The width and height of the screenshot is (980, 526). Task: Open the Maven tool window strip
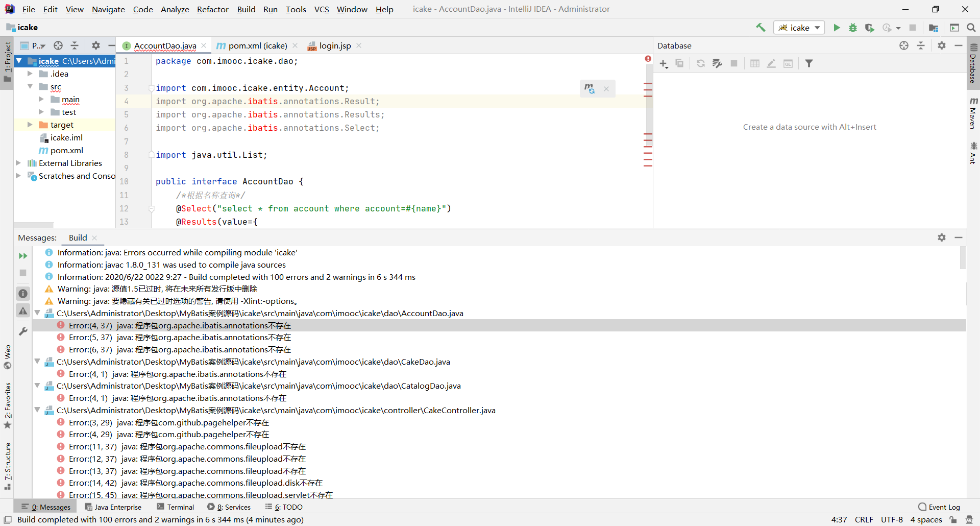pyautogui.click(x=973, y=113)
